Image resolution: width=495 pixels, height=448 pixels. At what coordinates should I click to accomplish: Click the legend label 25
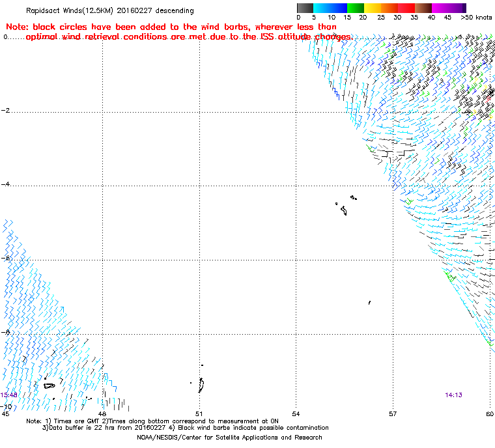tap(381, 18)
